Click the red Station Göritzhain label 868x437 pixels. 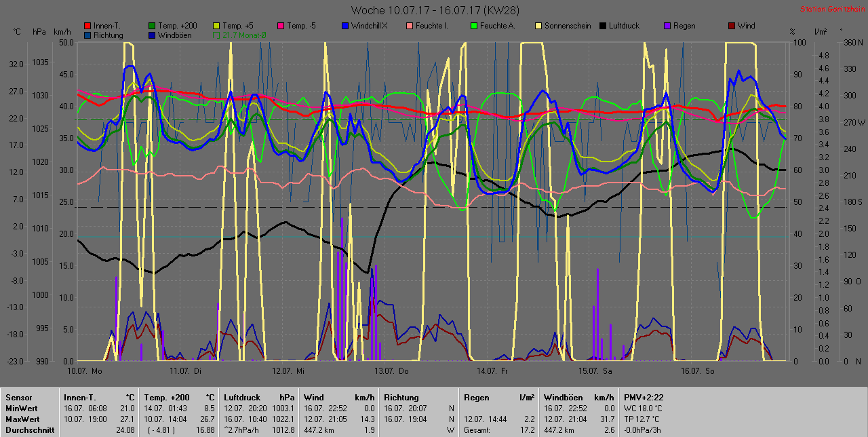(x=831, y=9)
